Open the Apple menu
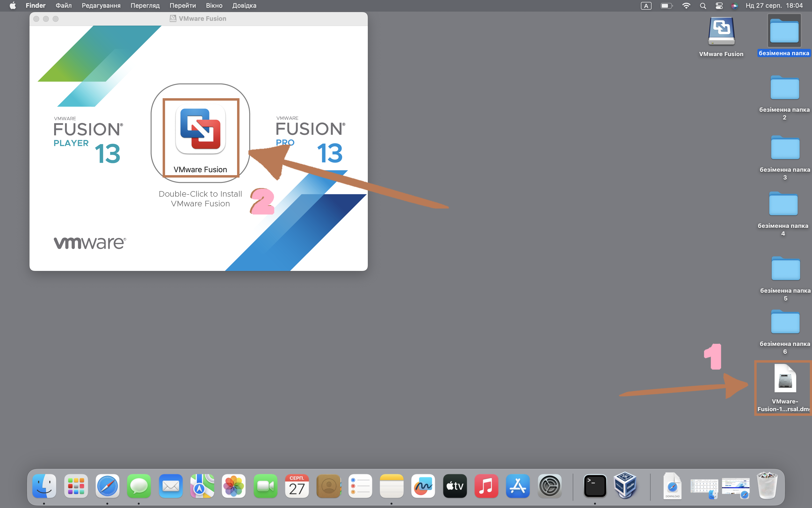Screen dimensions: 812x508 point(13,5)
